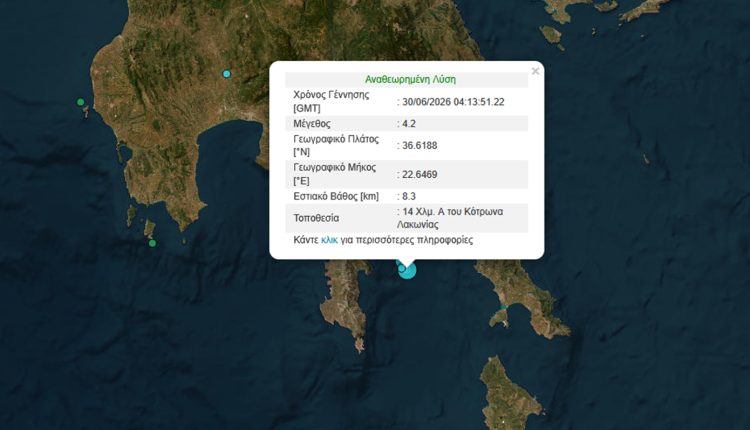Click the latitude value '36.6188'
The image size is (750, 430).
[x=419, y=145]
